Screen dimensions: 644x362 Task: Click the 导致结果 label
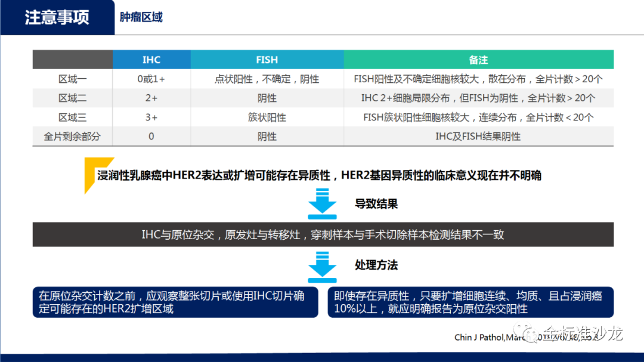(x=376, y=204)
